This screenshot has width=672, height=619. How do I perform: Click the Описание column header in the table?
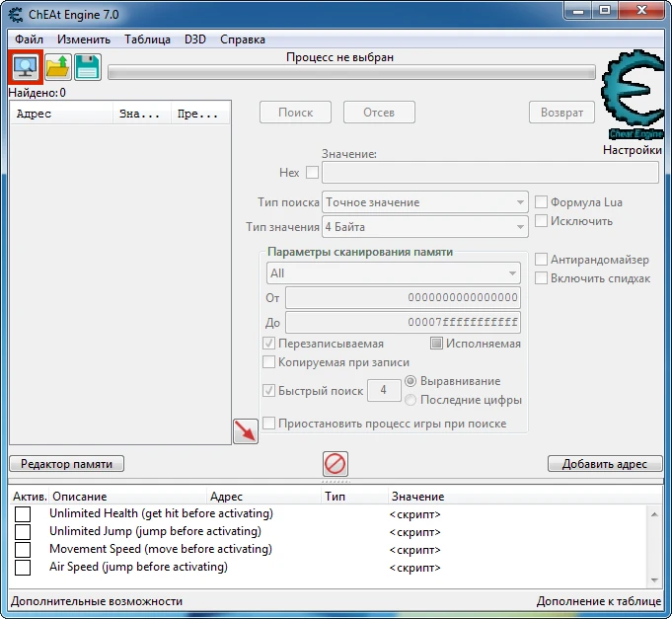127,497
